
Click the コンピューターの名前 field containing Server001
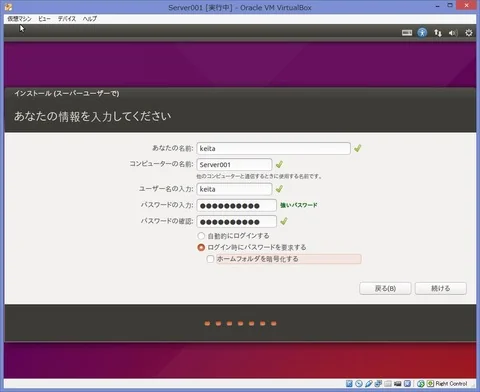[234, 164]
